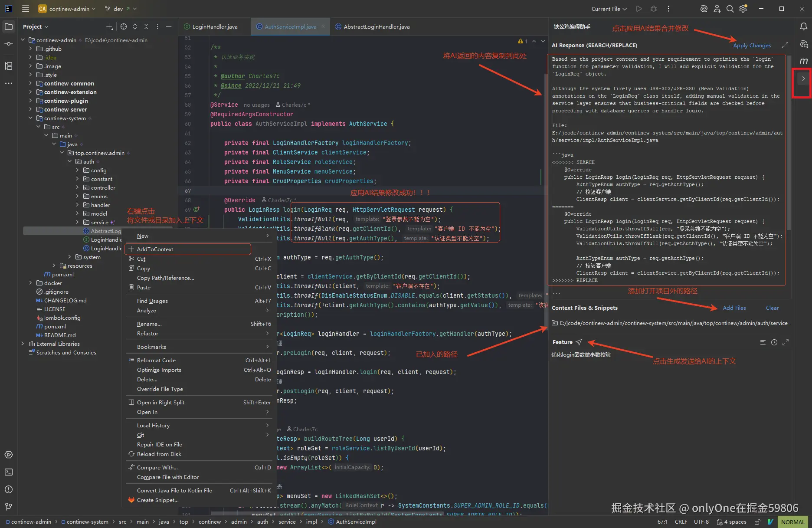Collapse the continew-system module

tap(30, 118)
